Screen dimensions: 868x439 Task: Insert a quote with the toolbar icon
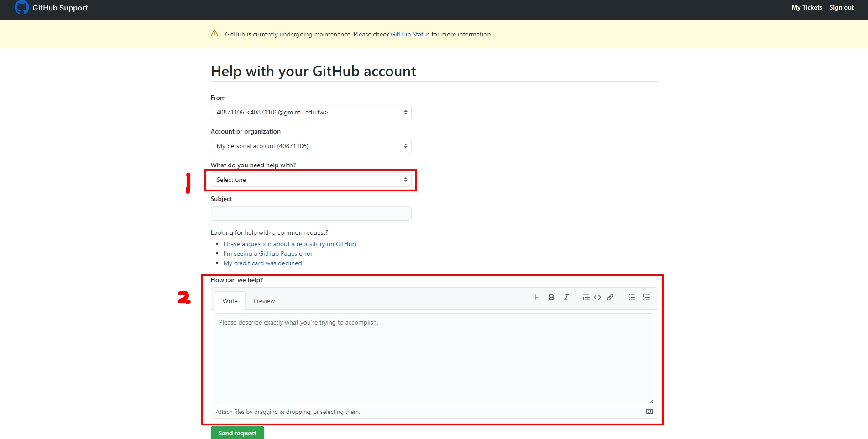point(586,297)
